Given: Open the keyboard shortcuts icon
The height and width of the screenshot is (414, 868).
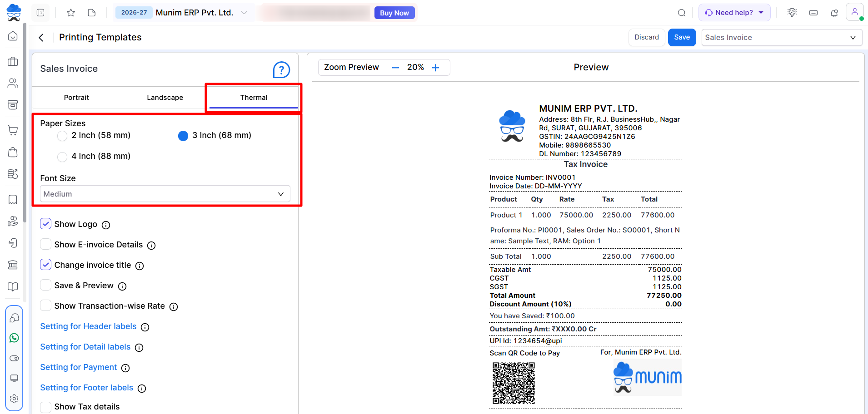Looking at the screenshot, I should click(813, 13).
